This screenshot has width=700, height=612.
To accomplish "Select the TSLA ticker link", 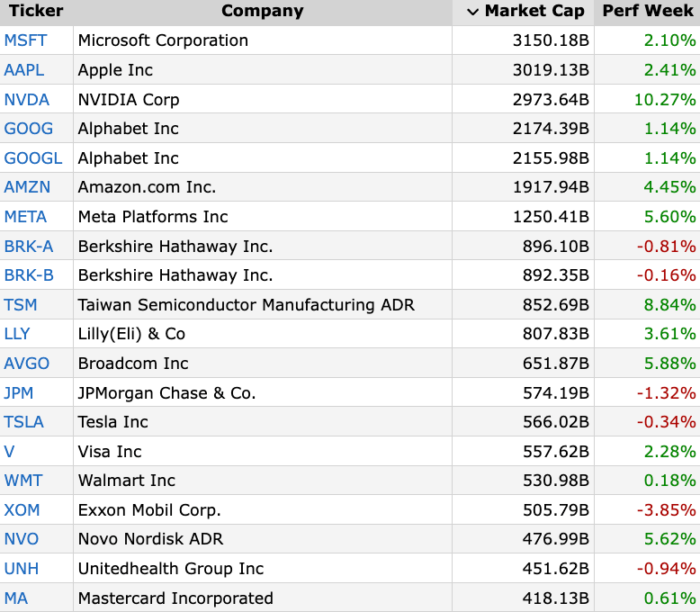I will [24, 422].
